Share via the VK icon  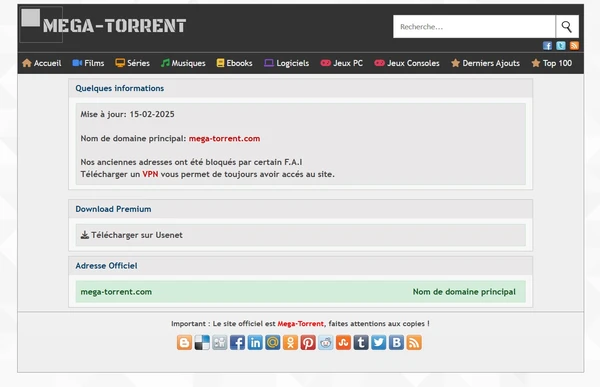(396, 343)
